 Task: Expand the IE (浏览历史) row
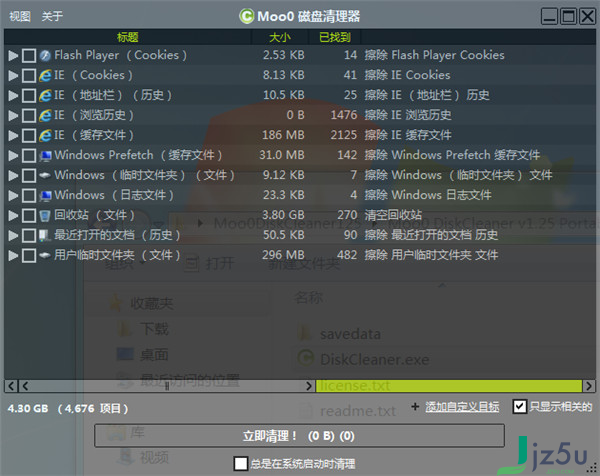tap(13, 116)
